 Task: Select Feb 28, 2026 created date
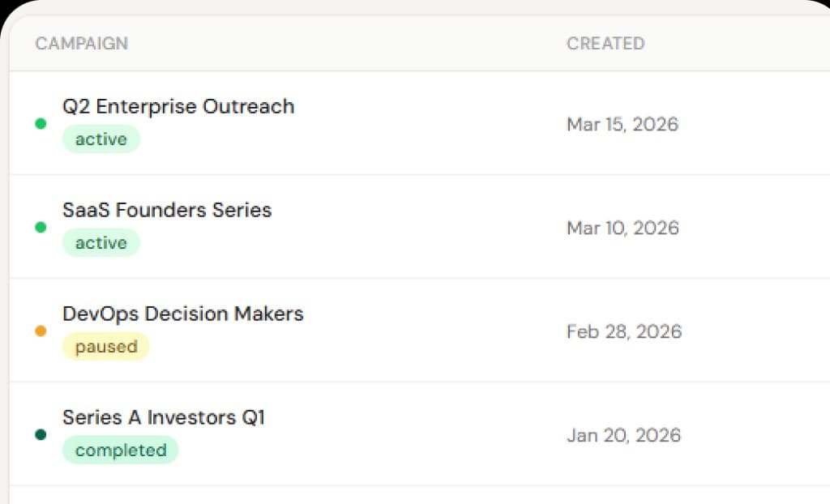624,332
